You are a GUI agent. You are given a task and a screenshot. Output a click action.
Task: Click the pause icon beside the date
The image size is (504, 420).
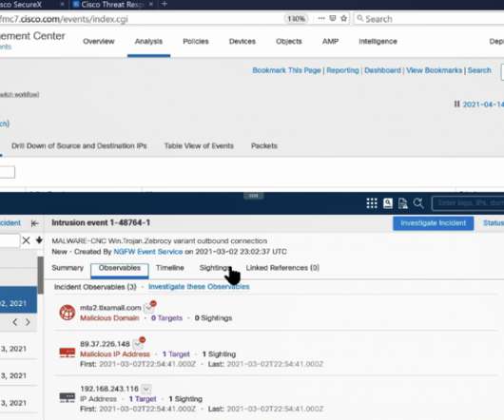point(456,104)
